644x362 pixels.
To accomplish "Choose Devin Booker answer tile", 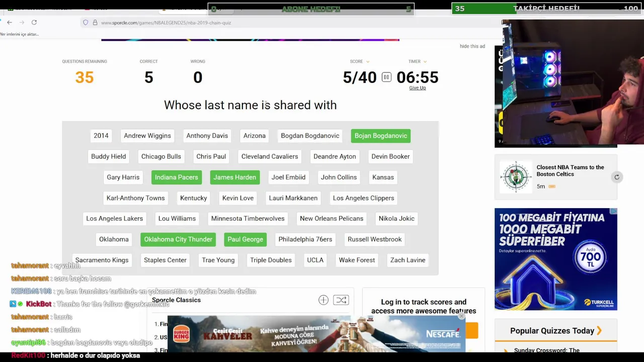I will click(x=390, y=156).
